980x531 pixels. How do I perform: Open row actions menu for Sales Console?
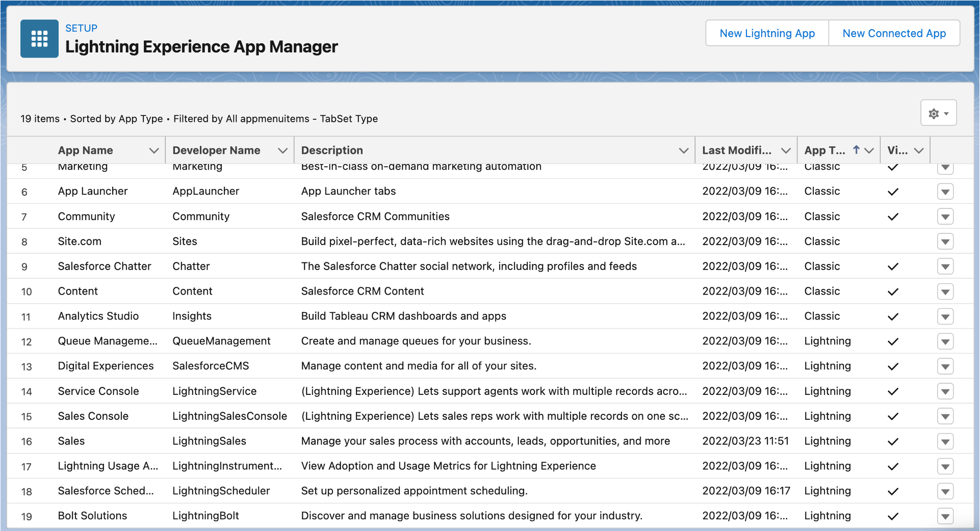point(945,416)
